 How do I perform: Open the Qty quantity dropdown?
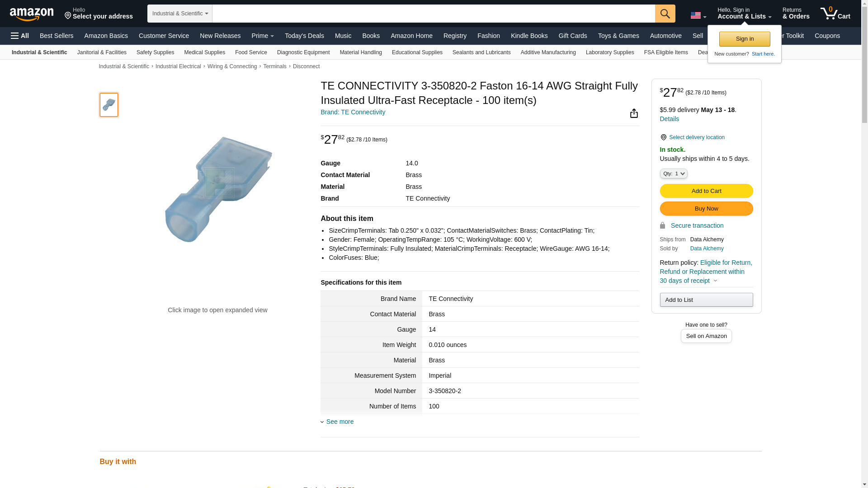tap(673, 174)
